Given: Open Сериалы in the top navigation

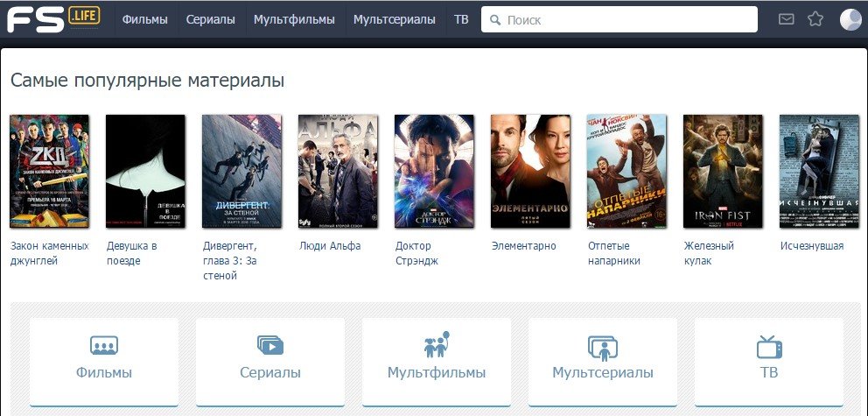Looking at the screenshot, I should [x=210, y=20].
